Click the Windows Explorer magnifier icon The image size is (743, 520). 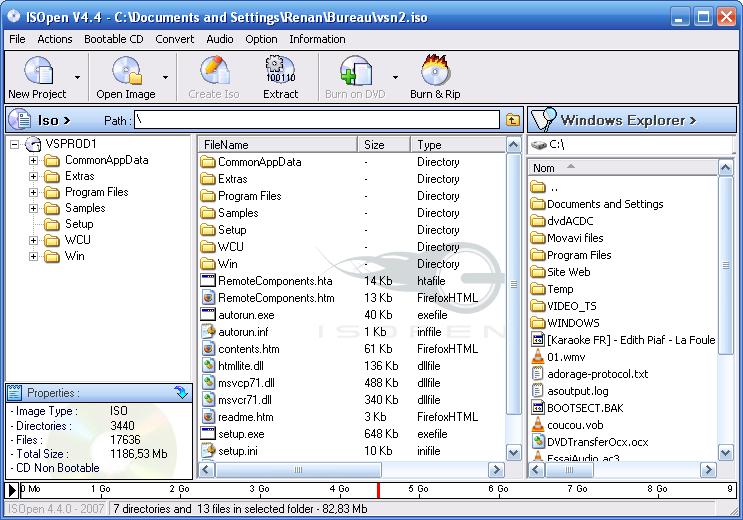543,119
